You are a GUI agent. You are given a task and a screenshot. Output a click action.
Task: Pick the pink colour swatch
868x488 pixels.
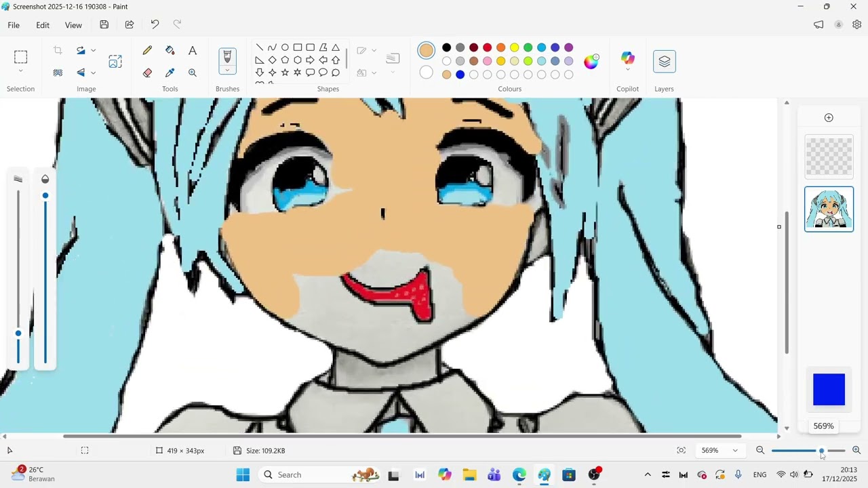(487, 61)
